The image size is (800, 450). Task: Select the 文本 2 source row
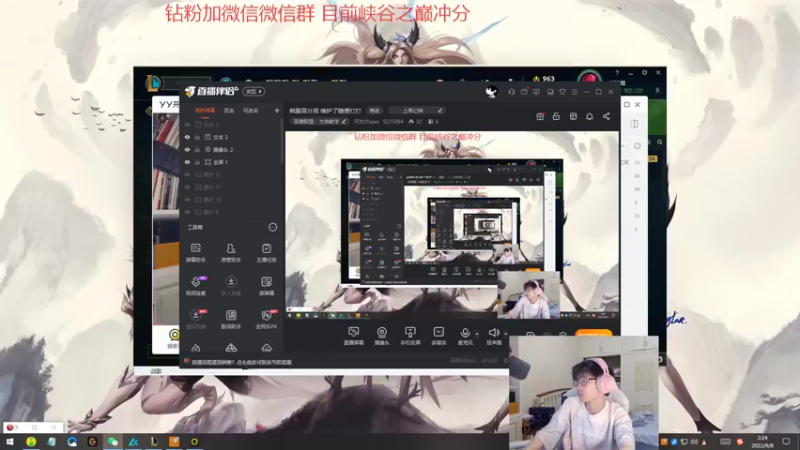231,137
